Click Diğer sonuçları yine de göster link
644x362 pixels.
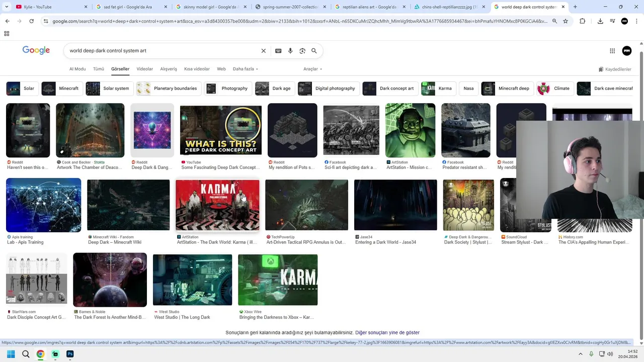(387, 332)
